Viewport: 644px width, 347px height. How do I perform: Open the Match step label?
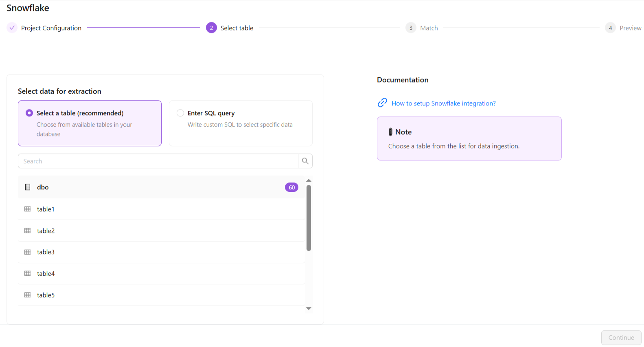click(429, 28)
